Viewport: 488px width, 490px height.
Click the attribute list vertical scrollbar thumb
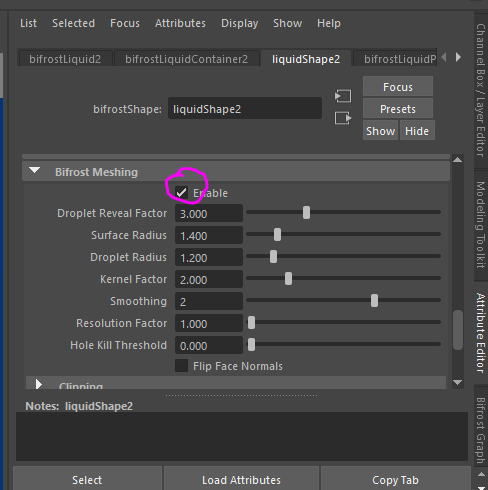458,330
